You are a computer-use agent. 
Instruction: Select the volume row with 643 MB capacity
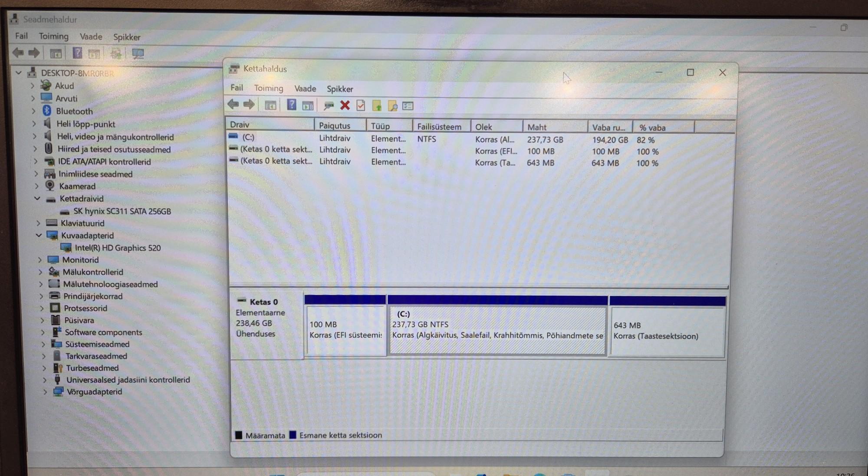pyautogui.click(x=445, y=162)
